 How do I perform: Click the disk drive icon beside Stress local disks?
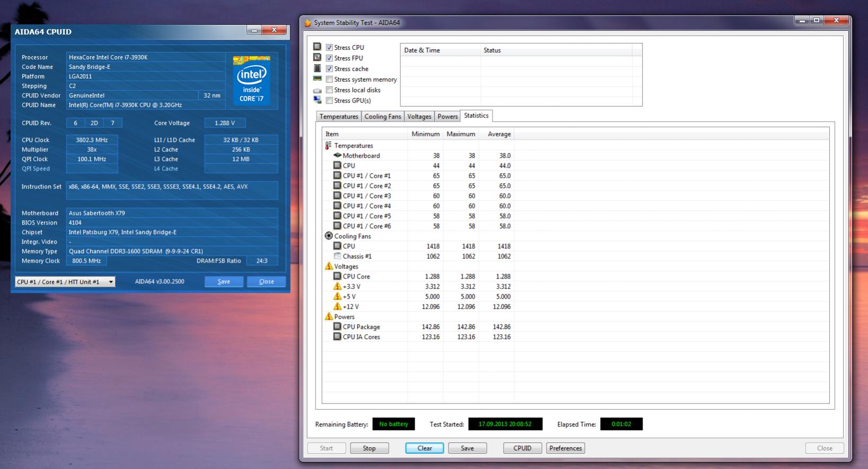317,90
